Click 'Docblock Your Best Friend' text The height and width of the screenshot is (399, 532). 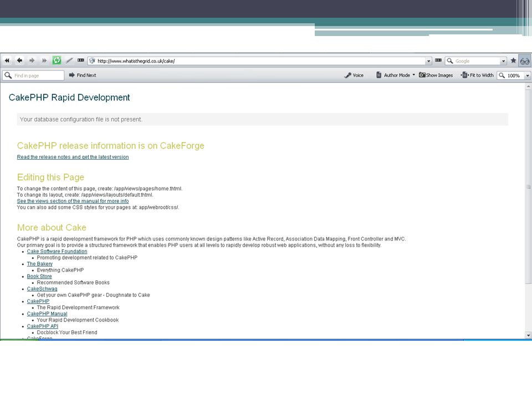(x=67, y=332)
